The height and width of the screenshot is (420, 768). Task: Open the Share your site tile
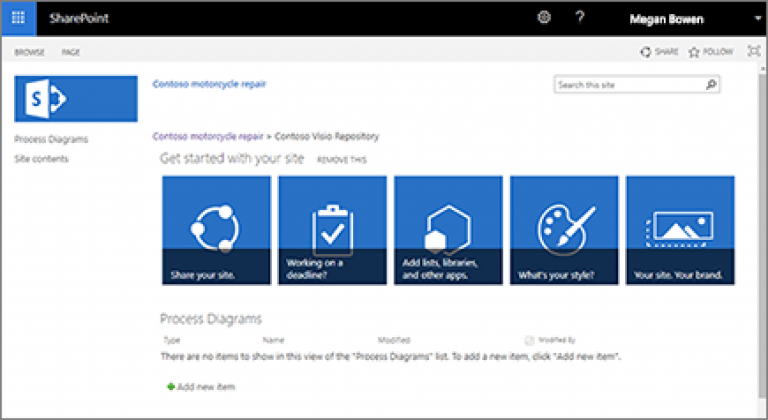coord(216,230)
